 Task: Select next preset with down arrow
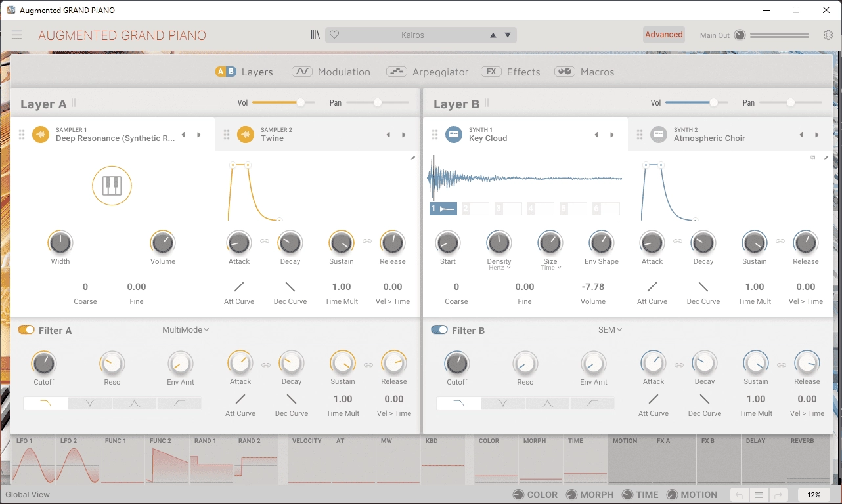[x=508, y=35]
